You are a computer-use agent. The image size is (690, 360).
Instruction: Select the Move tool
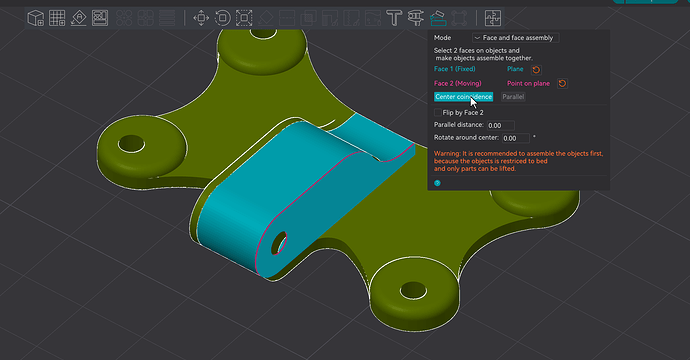(201, 18)
